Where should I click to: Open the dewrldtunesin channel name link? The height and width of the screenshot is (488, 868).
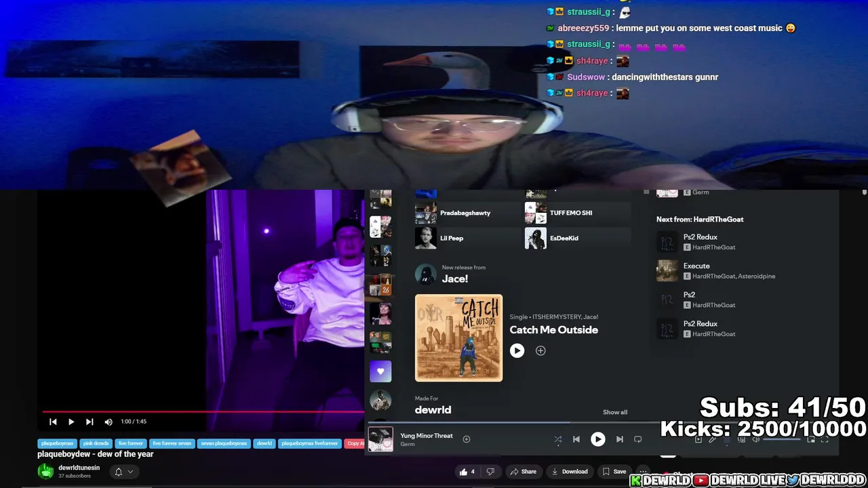tap(79, 468)
